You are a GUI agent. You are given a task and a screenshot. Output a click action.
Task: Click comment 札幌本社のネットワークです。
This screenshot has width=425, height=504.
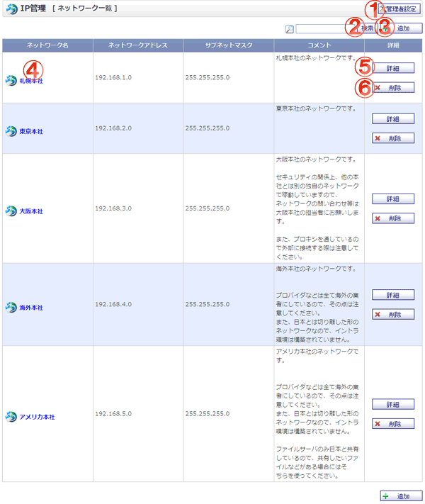click(x=317, y=58)
